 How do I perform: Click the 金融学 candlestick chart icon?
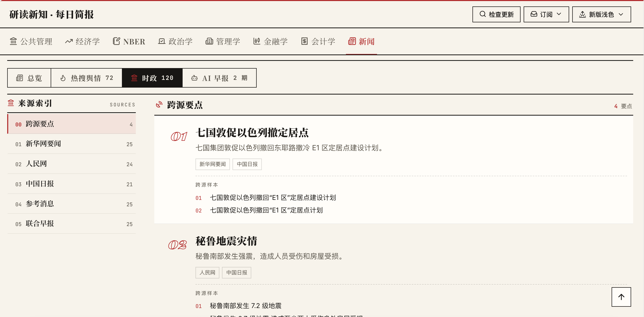pos(257,41)
